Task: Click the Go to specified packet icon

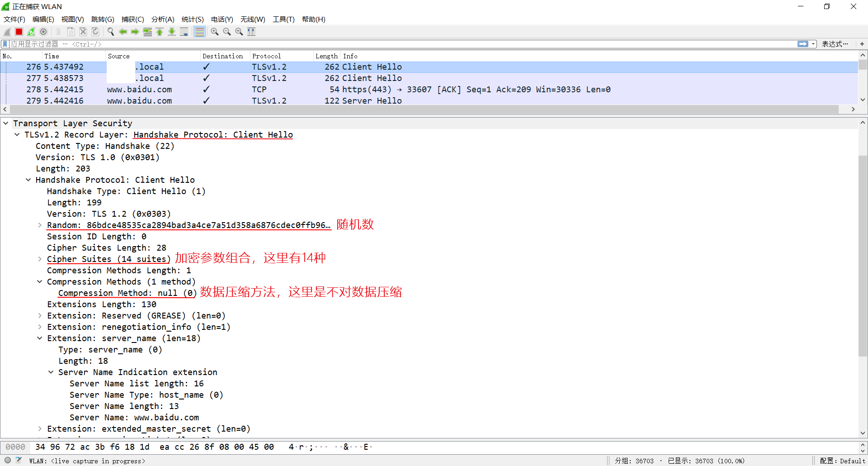Action: [x=147, y=32]
